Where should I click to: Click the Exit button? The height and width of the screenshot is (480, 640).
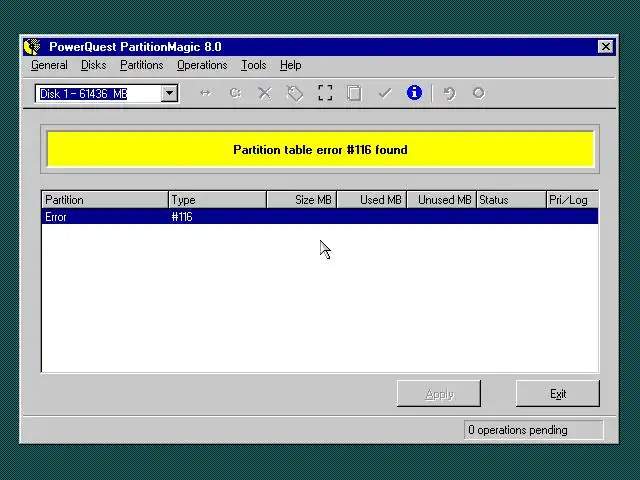tap(558, 394)
